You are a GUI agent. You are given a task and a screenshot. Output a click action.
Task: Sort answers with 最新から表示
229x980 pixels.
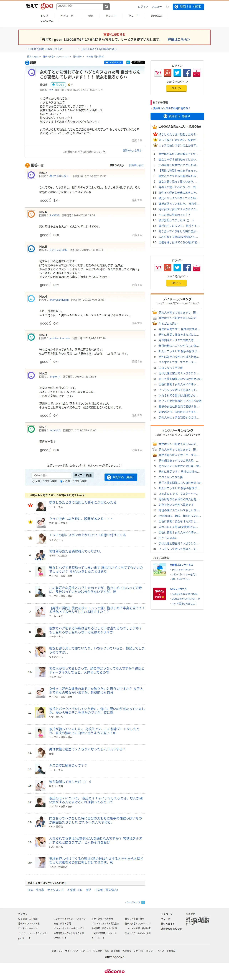[117, 165]
